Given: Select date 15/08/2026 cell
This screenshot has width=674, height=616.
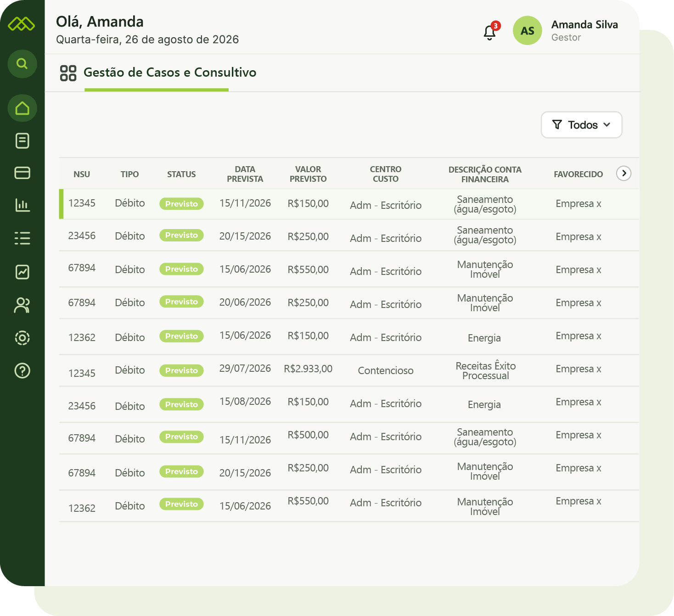Looking at the screenshot, I should click(245, 402).
